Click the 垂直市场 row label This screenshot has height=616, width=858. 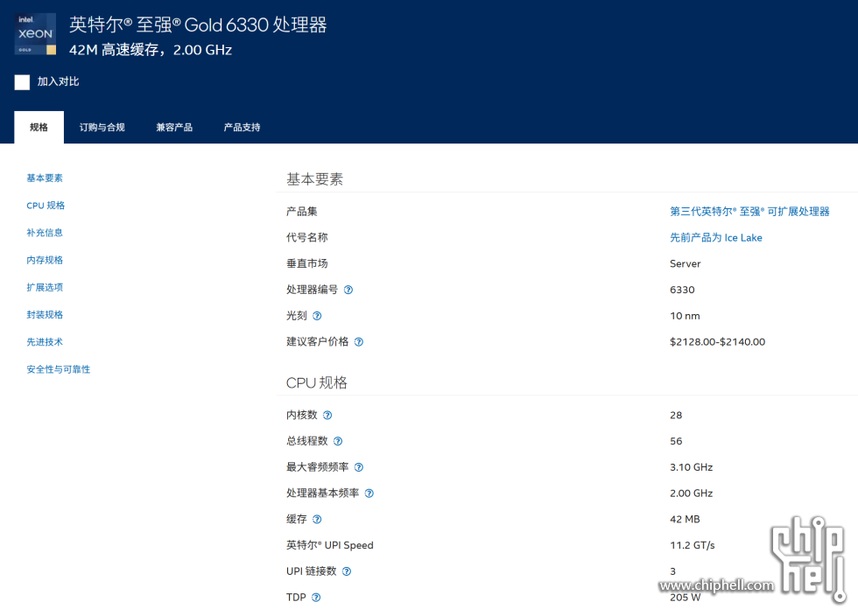point(307,263)
